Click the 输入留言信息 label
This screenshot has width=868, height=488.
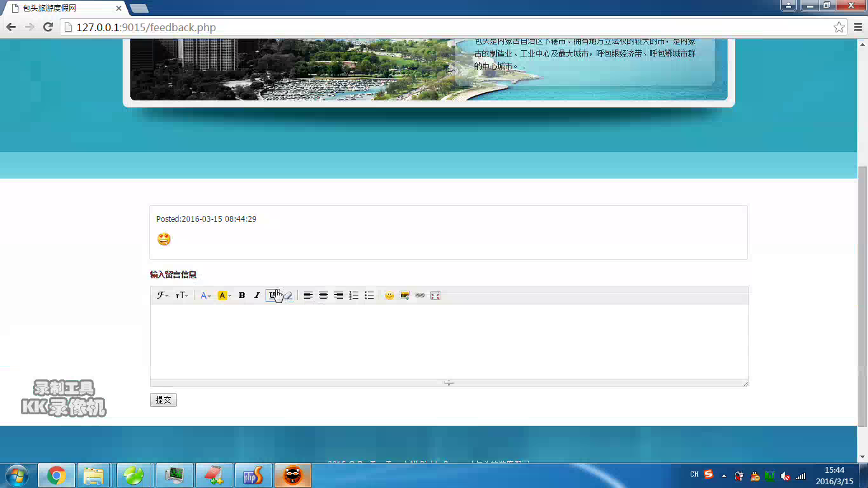(173, 274)
